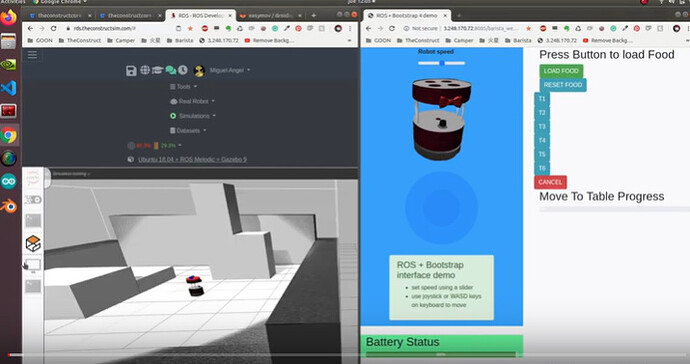Open the green chat bubbles icon
690x364 pixels.
(171, 70)
